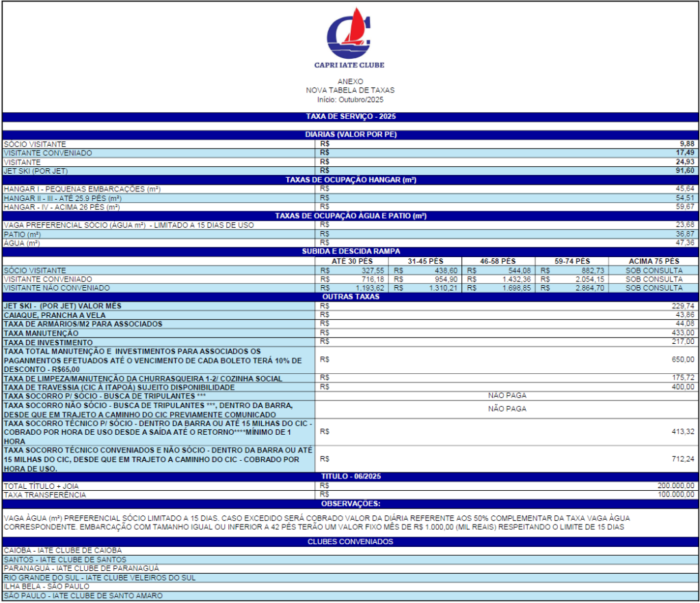Select the "ILHA BELA - SÃO PAULO" club entry
The image size is (700, 603).
click(x=45, y=587)
